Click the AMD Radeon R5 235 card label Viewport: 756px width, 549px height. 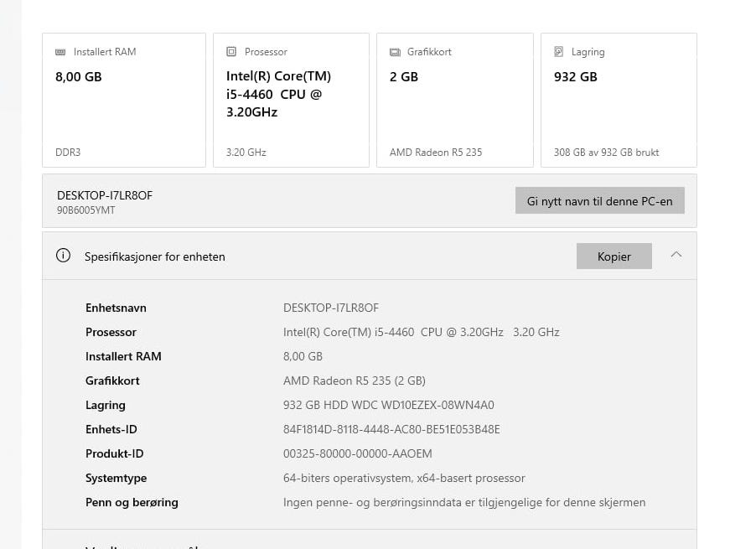coord(436,153)
